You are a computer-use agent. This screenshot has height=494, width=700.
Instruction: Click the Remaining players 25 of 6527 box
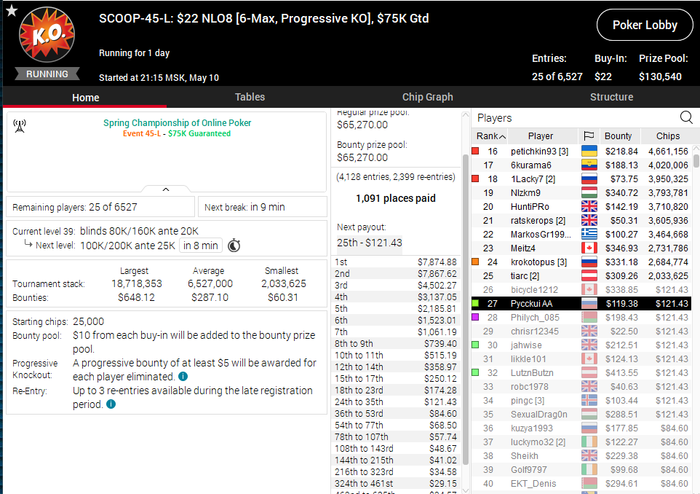point(100,207)
